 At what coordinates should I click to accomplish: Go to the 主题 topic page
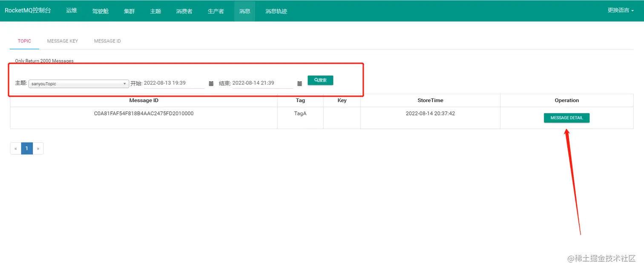click(x=155, y=11)
